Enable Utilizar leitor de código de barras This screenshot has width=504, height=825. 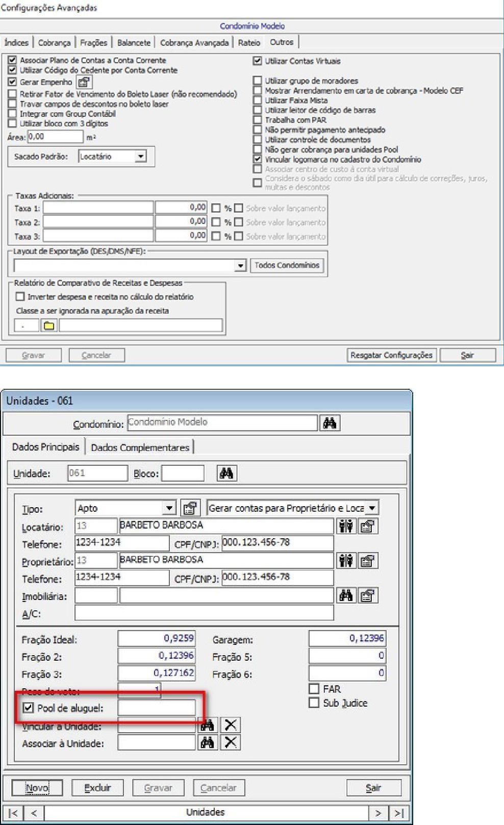(x=258, y=110)
